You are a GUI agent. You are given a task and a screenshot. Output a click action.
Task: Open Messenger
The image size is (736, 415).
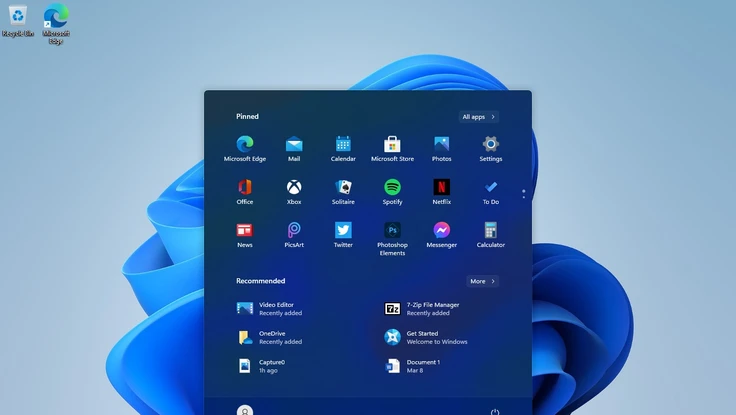click(x=442, y=235)
